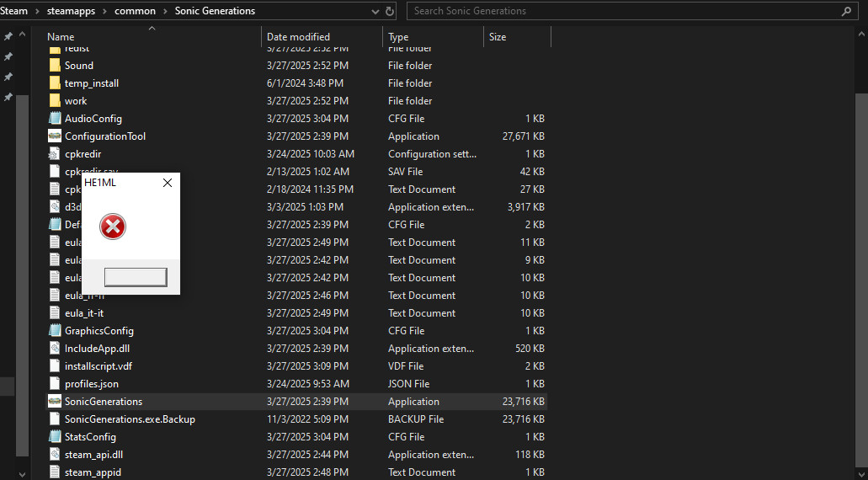Screen dimensions: 868x480
Task: Click the red error icon in HE1ML dialog
Action: pyautogui.click(x=113, y=227)
